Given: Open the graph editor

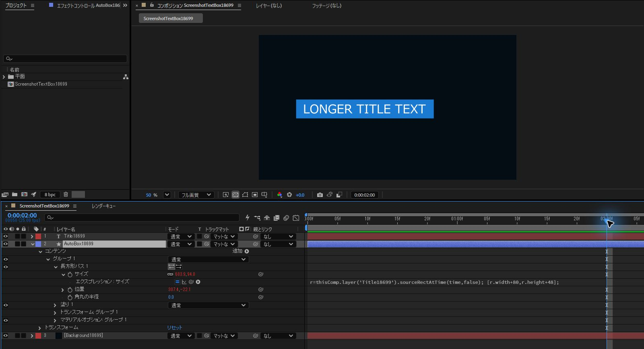Looking at the screenshot, I should (x=296, y=218).
